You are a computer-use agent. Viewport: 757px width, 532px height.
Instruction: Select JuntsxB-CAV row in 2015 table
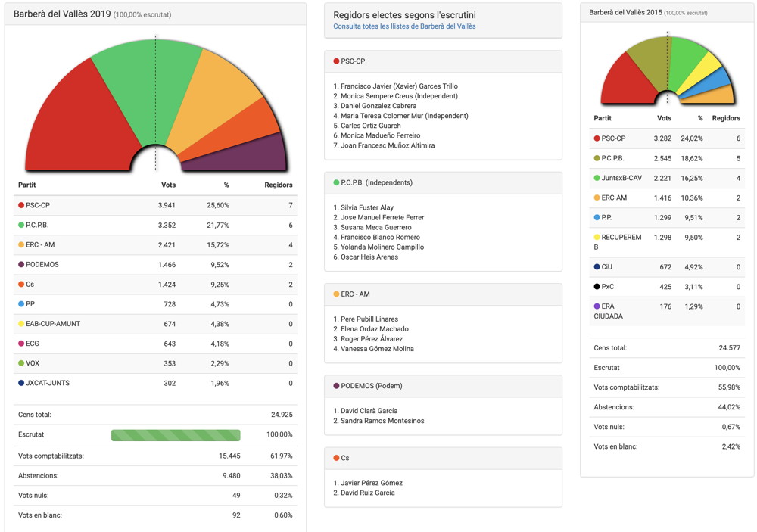pos(666,178)
